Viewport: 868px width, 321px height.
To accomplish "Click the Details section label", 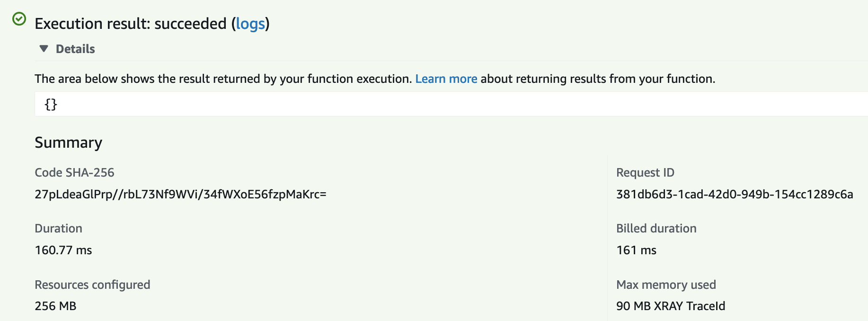I will coord(75,49).
